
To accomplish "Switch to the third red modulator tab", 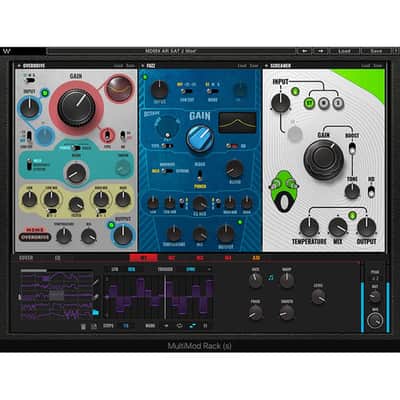I will [x=200, y=258].
